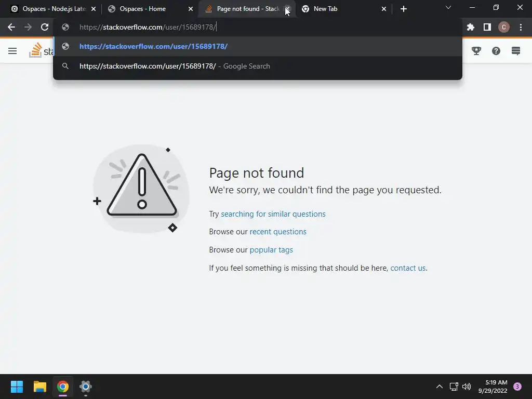532x399 pixels.
Task: Select the highlighted stackoverflow URL suggestion
Action: point(258,46)
